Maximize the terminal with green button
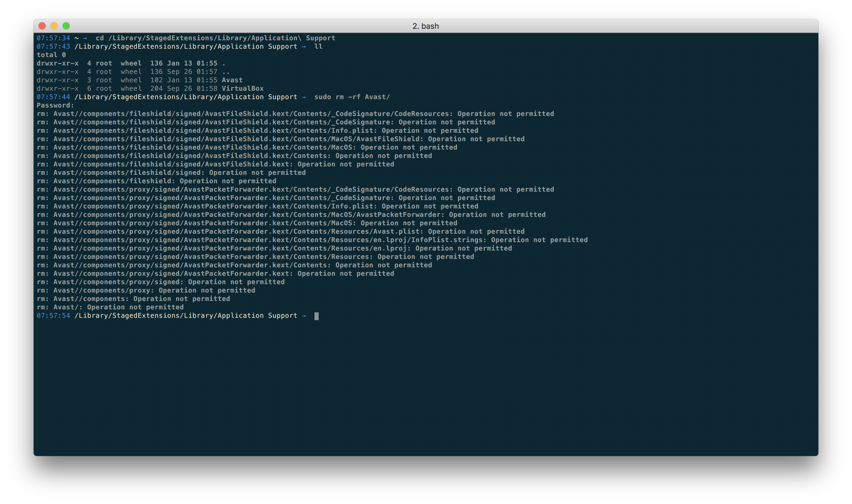 66,26
